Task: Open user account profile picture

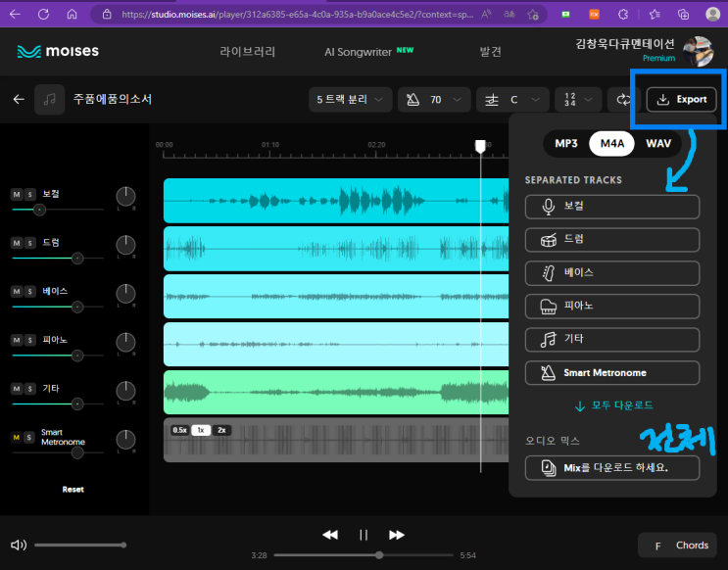Action: coord(698,51)
